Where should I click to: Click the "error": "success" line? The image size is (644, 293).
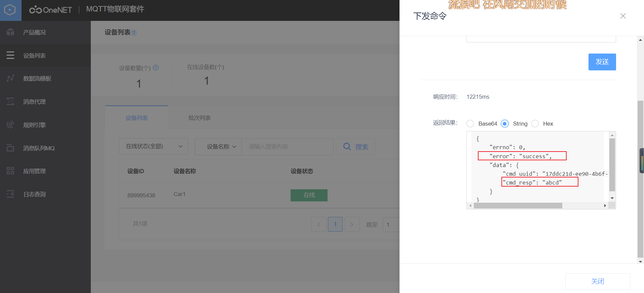pos(520,156)
